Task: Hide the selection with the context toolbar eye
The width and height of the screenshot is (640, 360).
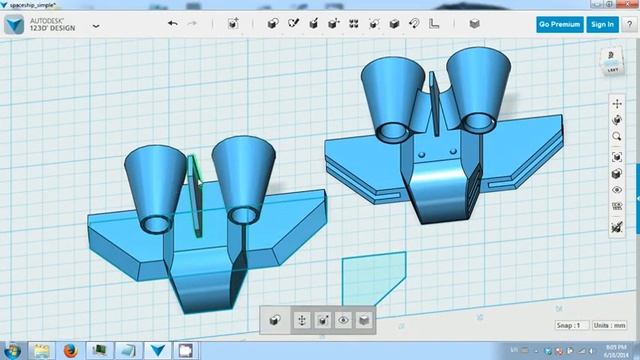Action: [x=343, y=320]
